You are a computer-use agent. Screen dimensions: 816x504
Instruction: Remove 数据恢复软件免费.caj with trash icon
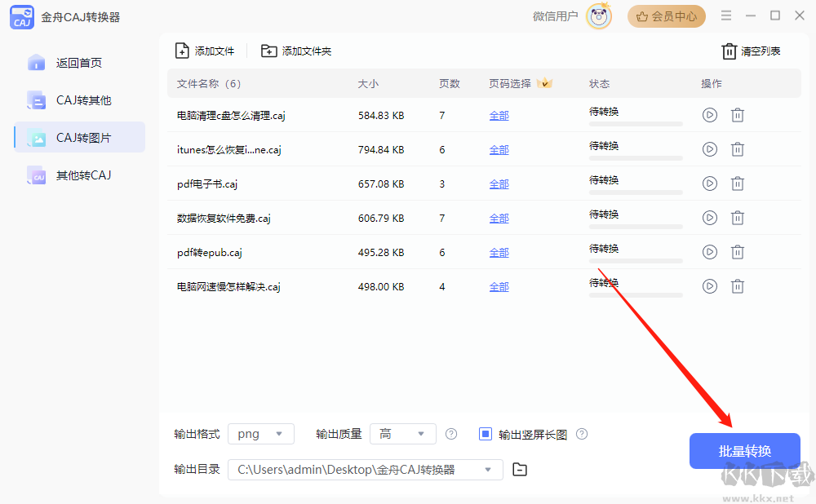[x=738, y=218]
